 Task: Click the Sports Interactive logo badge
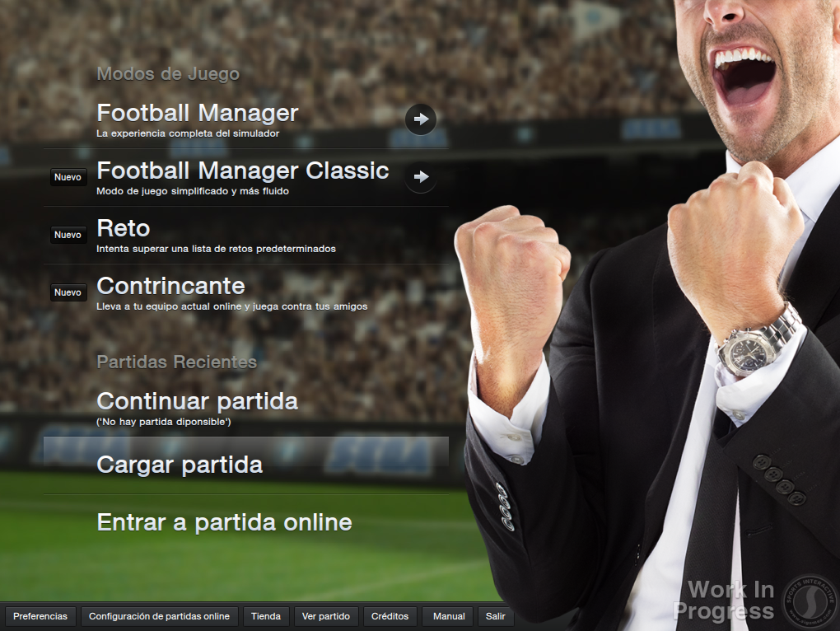(810, 601)
